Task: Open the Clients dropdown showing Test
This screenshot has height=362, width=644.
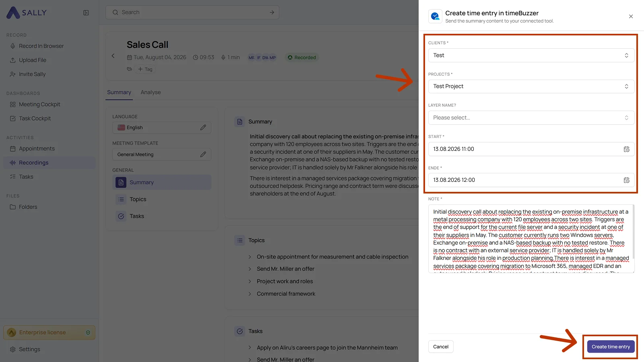Action: coord(531,55)
